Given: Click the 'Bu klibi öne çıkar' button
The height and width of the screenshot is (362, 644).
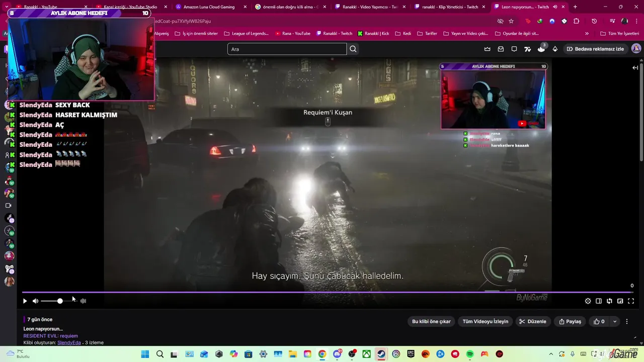Looking at the screenshot, I should [431, 321].
